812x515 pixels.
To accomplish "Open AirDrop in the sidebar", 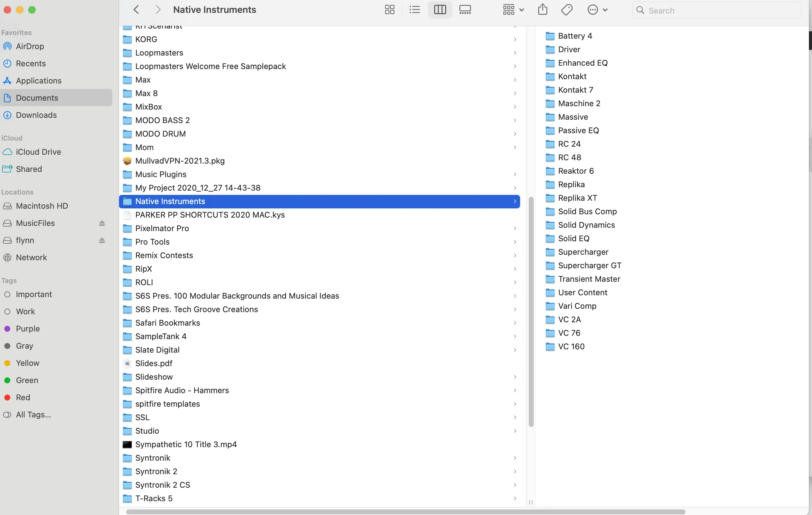I will click(30, 46).
